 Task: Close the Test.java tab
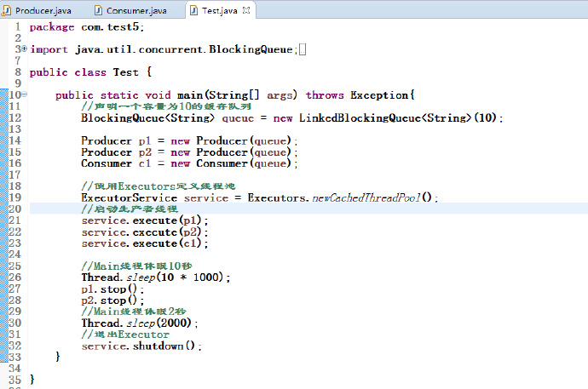(246, 10)
